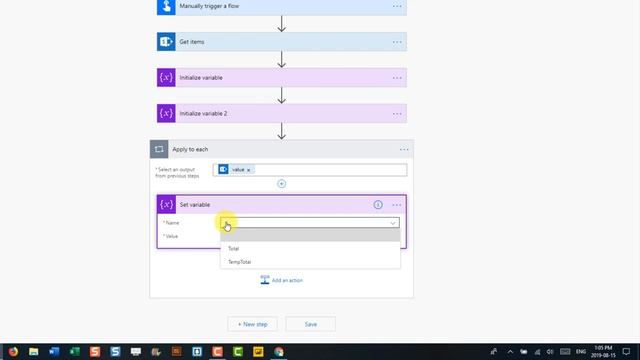Open Firefox from the taskbar
Image resolution: width=640 pixels, height=360 pixels.
click(13, 351)
